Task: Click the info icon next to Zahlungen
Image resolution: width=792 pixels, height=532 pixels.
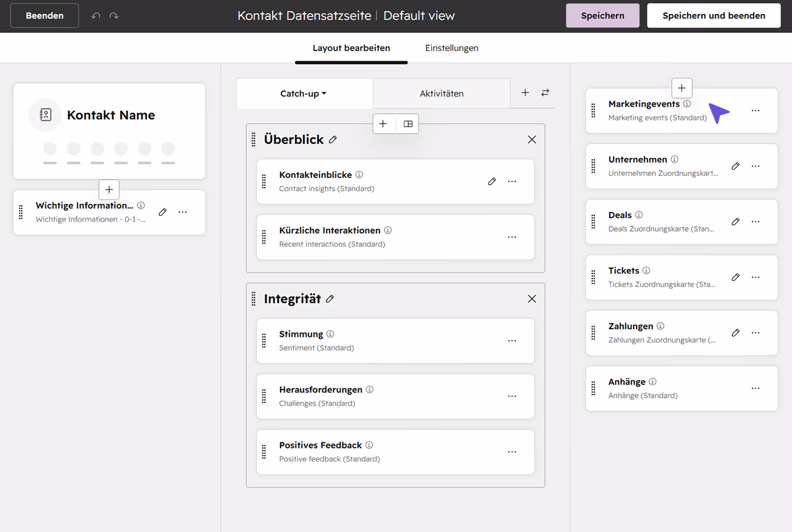Action: (660, 326)
